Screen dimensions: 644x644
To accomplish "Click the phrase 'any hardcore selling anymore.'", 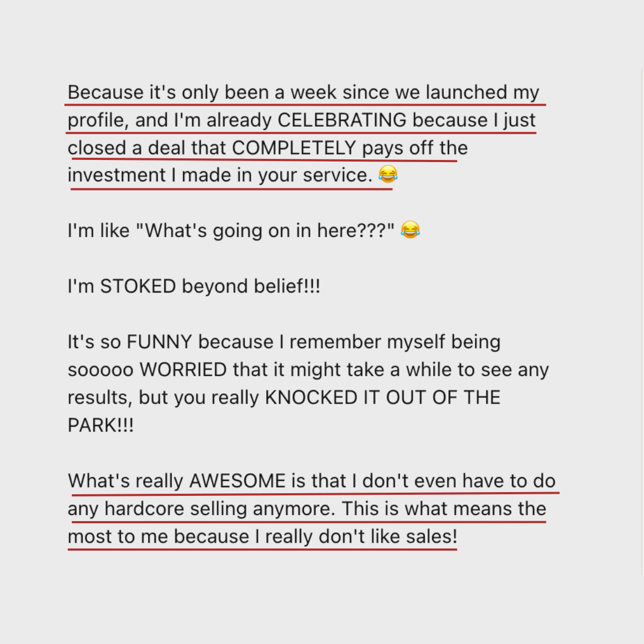I will click(x=202, y=509).
